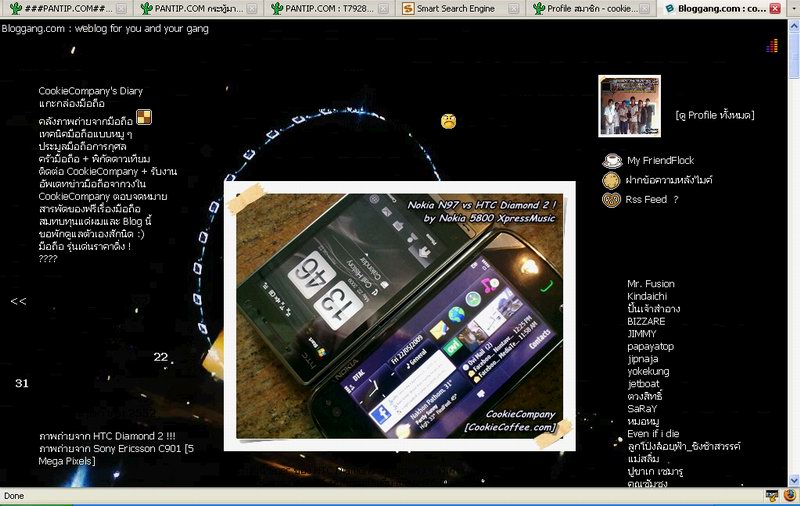Click the Bloggang.com weblog header text
Viewport: 800px width, 506px height.
click(x=105, y=29)
